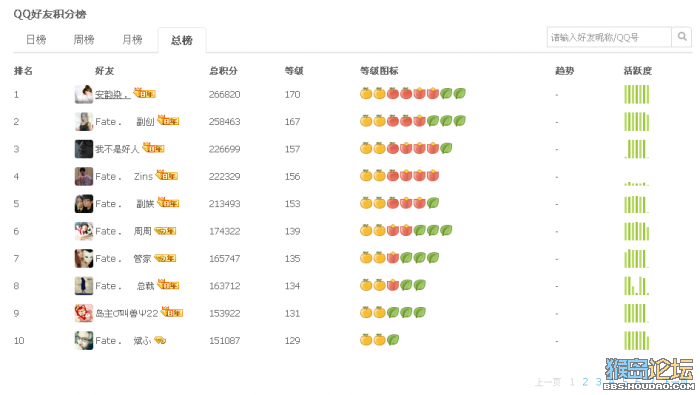Click 总积分 column header
This screenshot has height=395, width=700.
click(223, 71)
